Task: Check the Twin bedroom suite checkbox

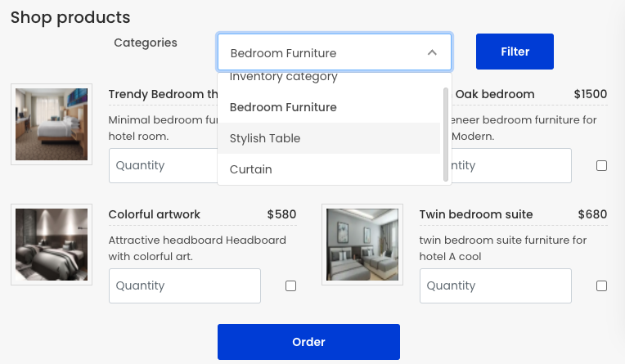Action: pyautogui.click(x=601, y=285)
